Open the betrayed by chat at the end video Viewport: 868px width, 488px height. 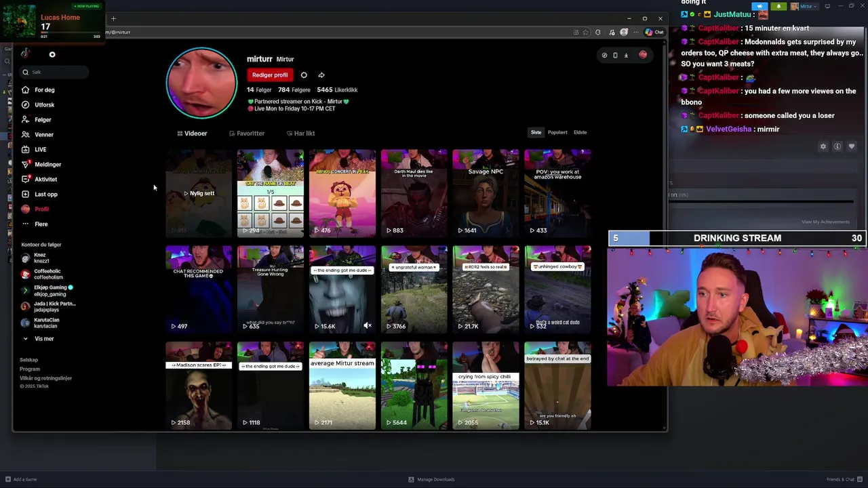(557, 386)
